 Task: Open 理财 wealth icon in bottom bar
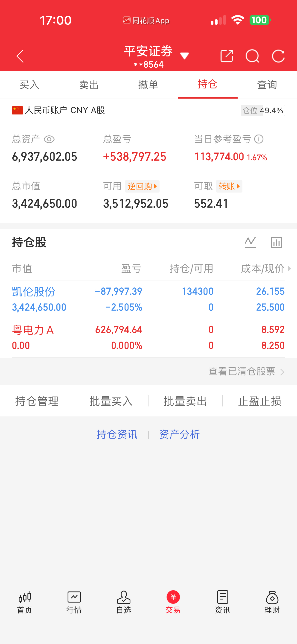(272, 602)
